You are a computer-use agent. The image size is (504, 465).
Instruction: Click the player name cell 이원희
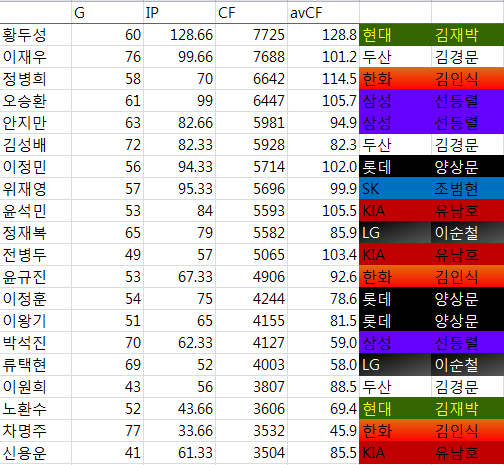[x=36, y=387]
